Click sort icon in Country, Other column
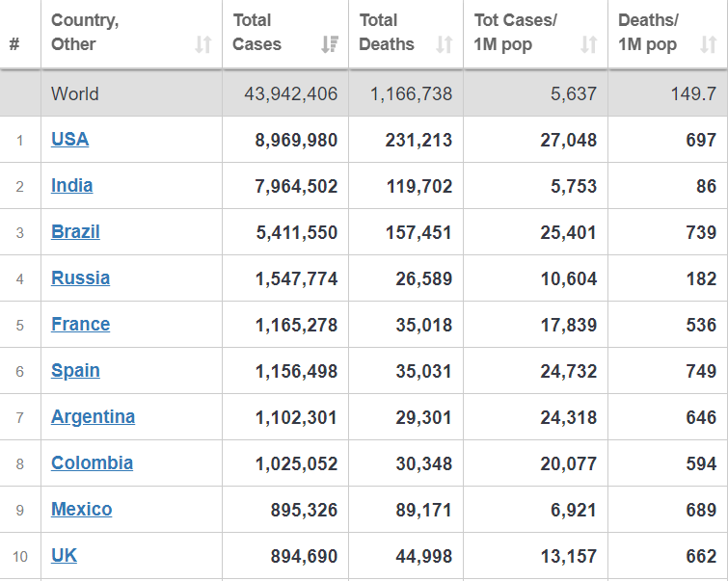 tap(202, 44)
